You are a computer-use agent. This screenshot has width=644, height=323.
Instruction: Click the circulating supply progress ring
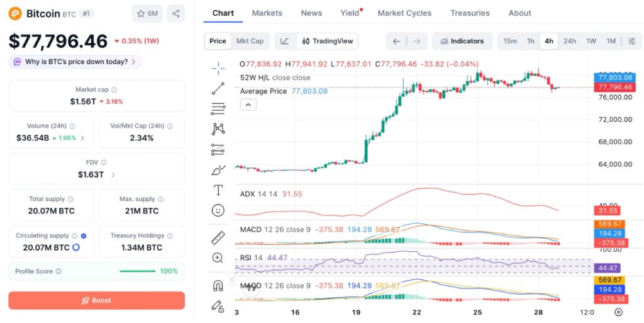pyautogui.click(x=76, y=248)
